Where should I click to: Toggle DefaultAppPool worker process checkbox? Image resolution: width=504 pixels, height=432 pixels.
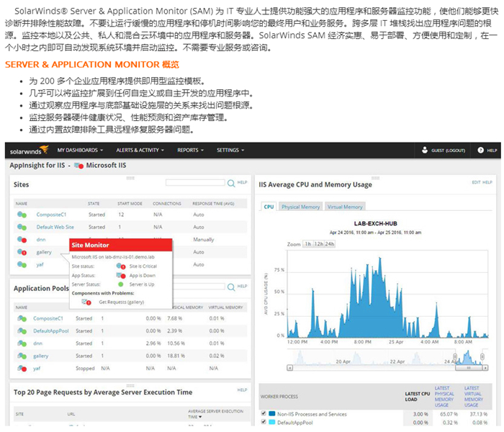[x=264, y=422]
